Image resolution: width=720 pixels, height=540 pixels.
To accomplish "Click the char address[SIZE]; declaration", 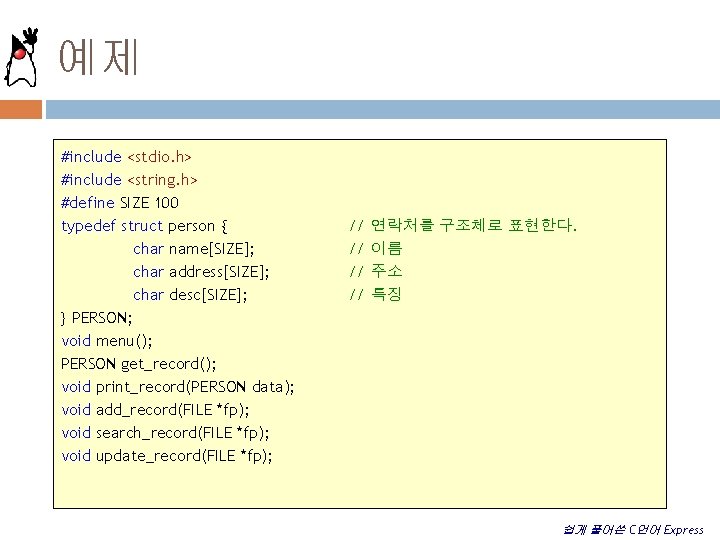I will pos(201,272).
